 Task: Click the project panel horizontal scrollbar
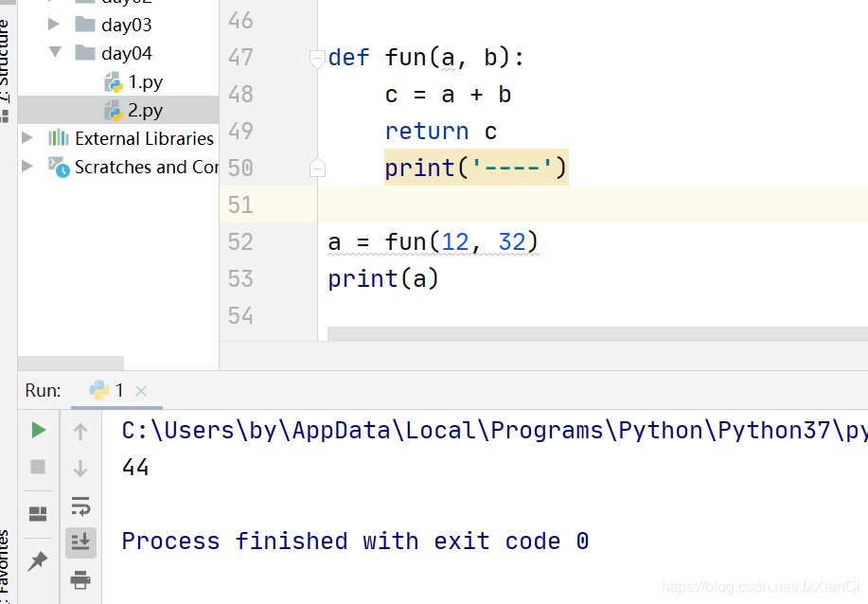[71, 364]
